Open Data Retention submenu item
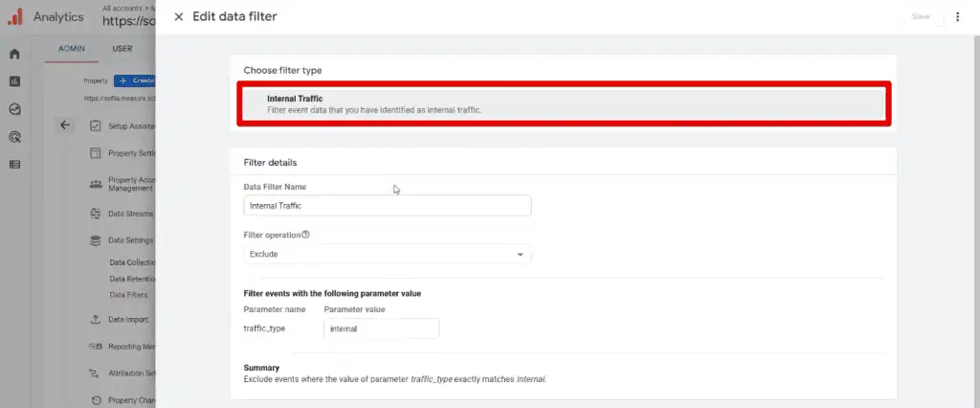 pyautogui.click(x=132, y=279)
